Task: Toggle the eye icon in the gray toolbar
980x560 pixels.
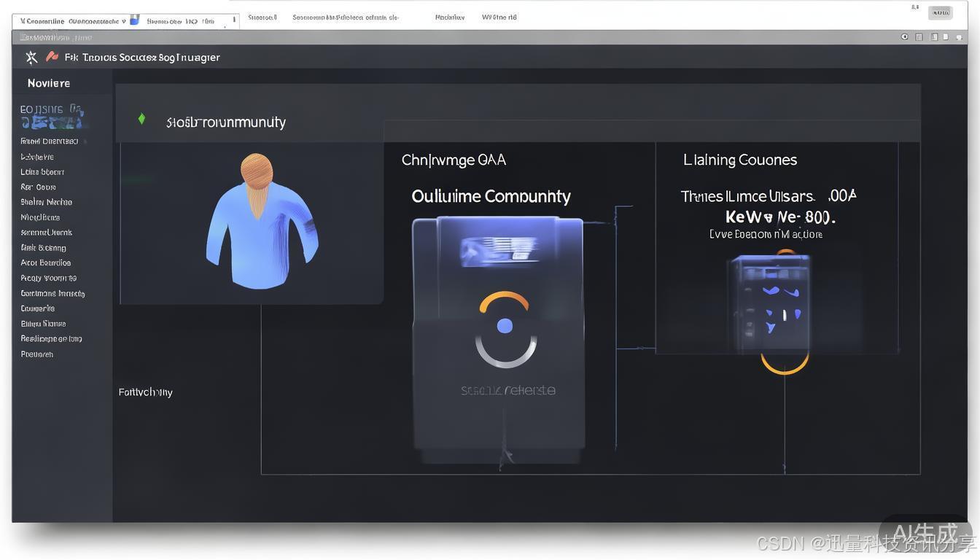Action: pos(905,37)
